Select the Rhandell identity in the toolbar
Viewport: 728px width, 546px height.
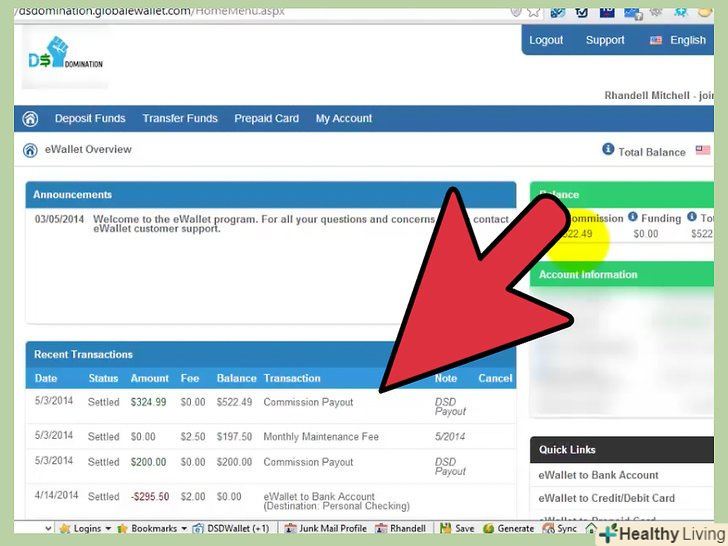(x=401, y=528)
